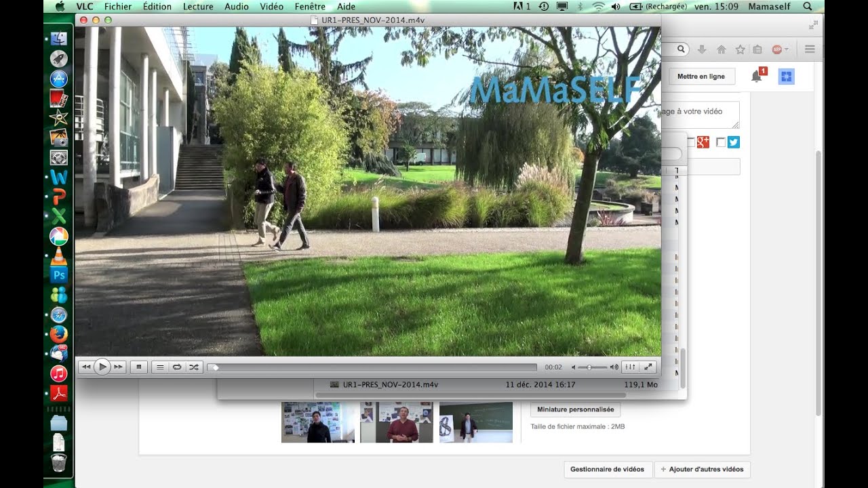Click the VLC fast-forward next button

point(118,367)
